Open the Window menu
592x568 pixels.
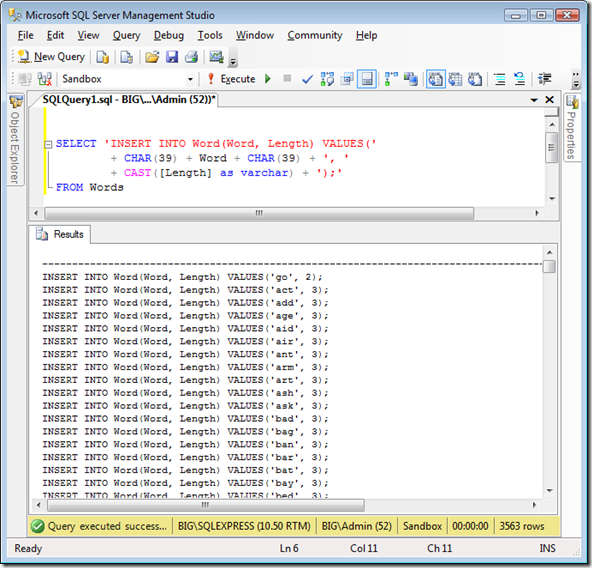255,35
